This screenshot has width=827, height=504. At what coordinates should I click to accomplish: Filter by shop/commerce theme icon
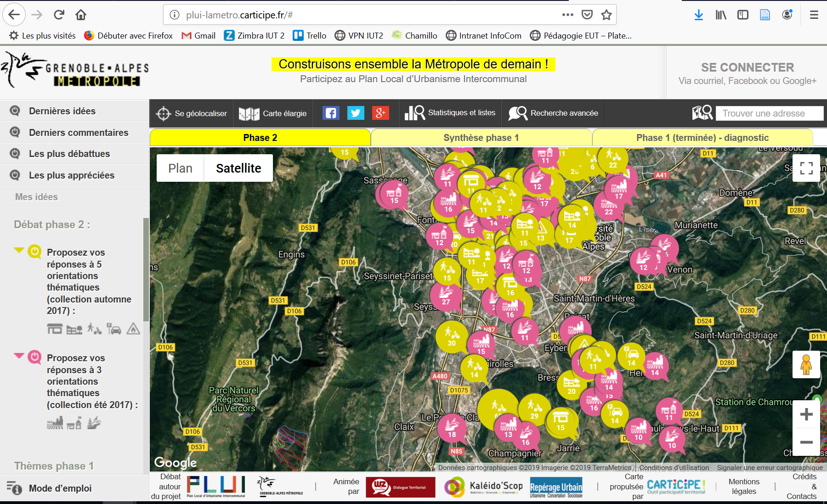click(x=55, y=329)
